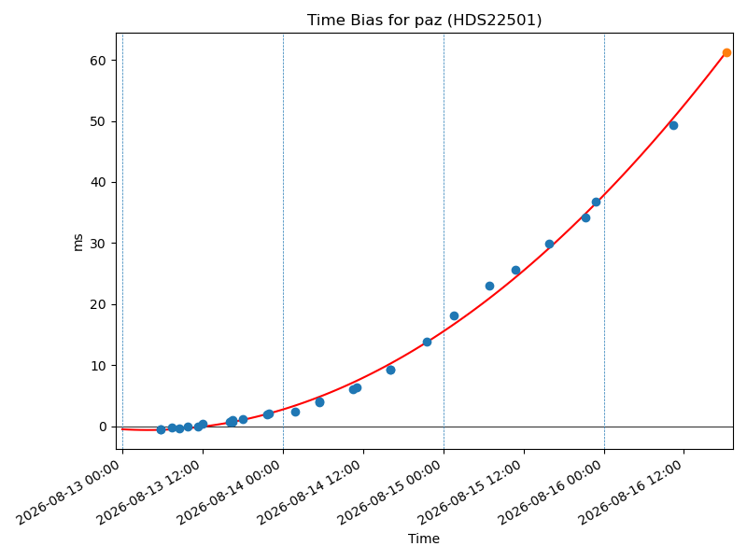Click the blue data point near 49 ms

[673, 126]
